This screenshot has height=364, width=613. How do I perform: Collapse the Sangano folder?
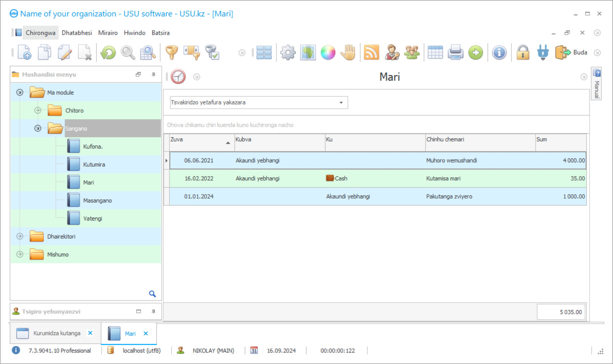point(37,128)
